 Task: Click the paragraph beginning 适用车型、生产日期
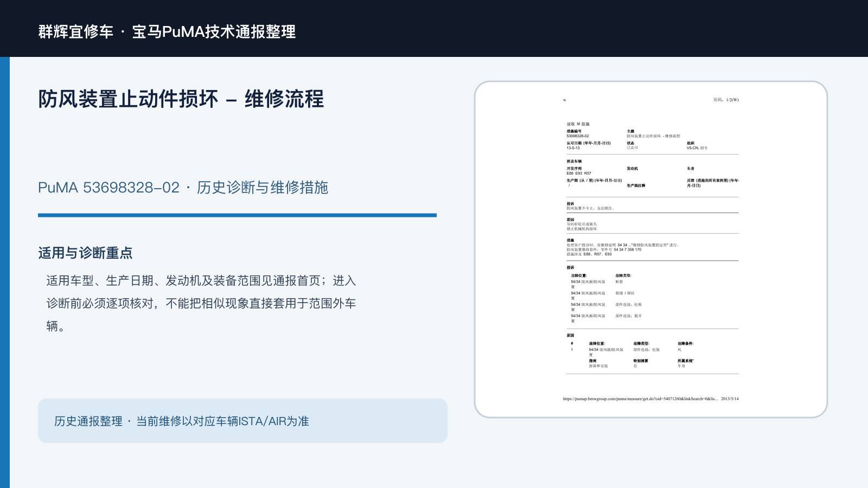coord(201,303)
